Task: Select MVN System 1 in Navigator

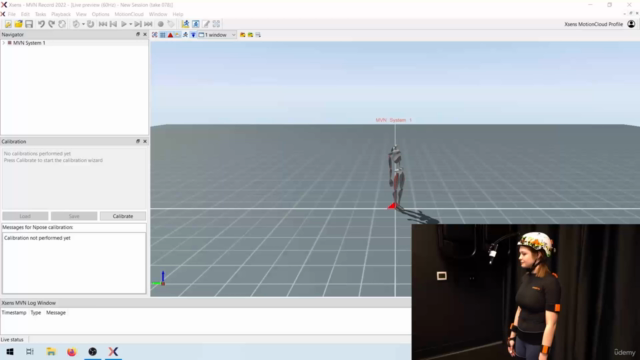Action: click(29, 43)
